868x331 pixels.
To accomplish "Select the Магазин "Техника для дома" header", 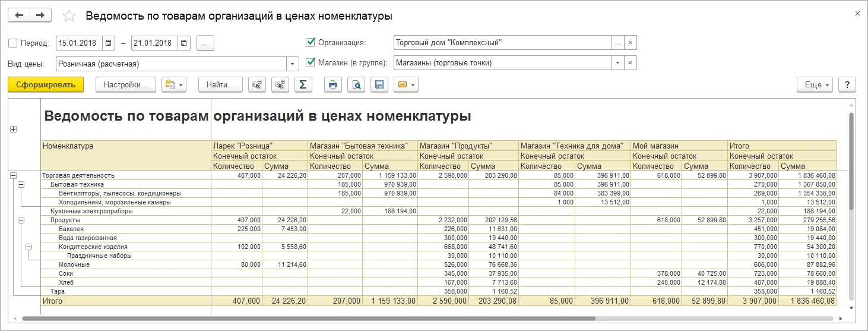I will 574,146.
